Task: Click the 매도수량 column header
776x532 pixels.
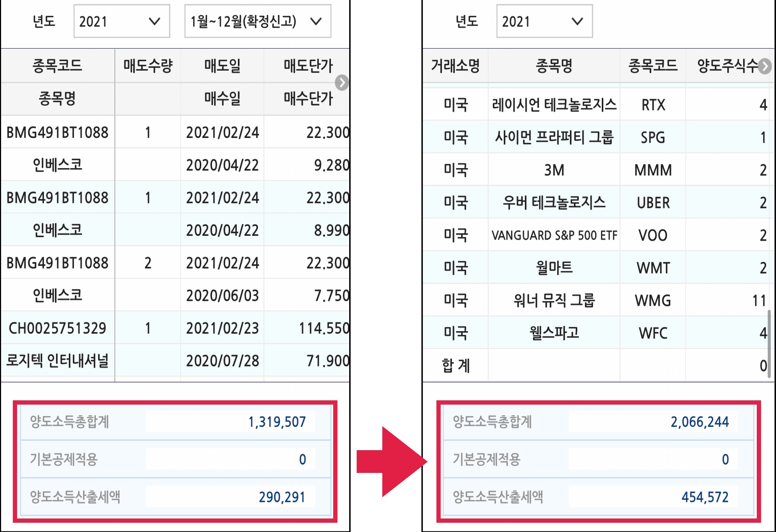Action: click(148, 66)
